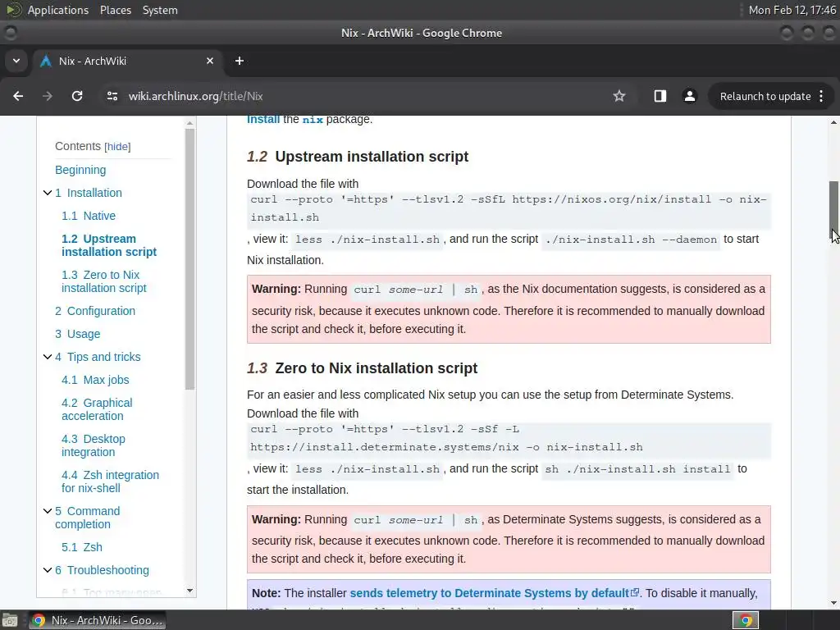The image size is (840, 630).
Task: Open the Chrome side panel
Action: tap(660, 96)
